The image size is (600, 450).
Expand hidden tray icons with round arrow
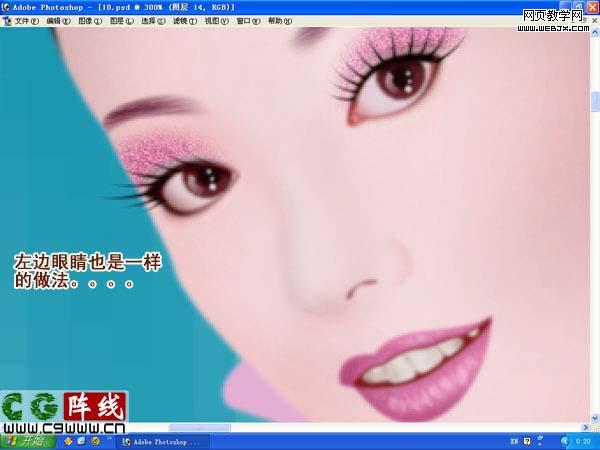click(x=565, y=442)
